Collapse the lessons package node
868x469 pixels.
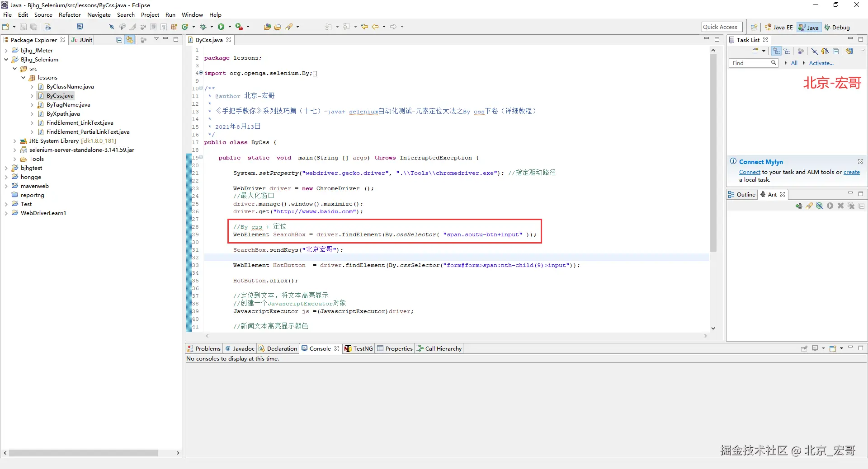(23, 78)
